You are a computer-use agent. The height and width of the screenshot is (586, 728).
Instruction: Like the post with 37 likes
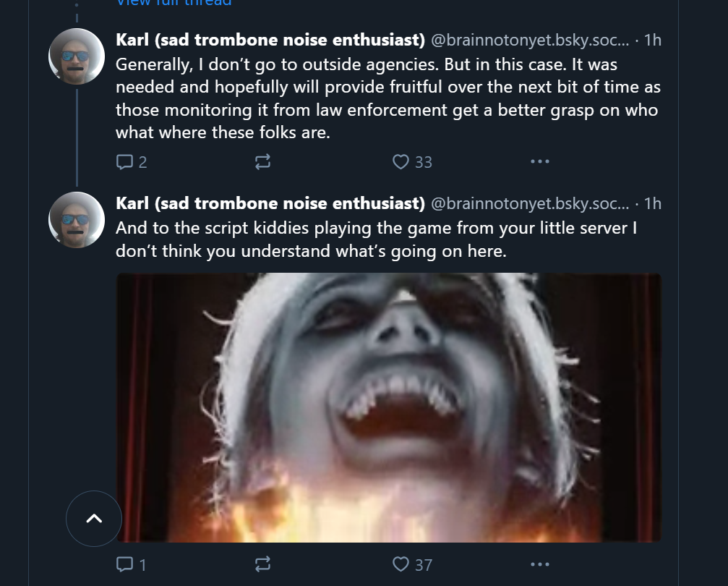[x=402, y=564]
